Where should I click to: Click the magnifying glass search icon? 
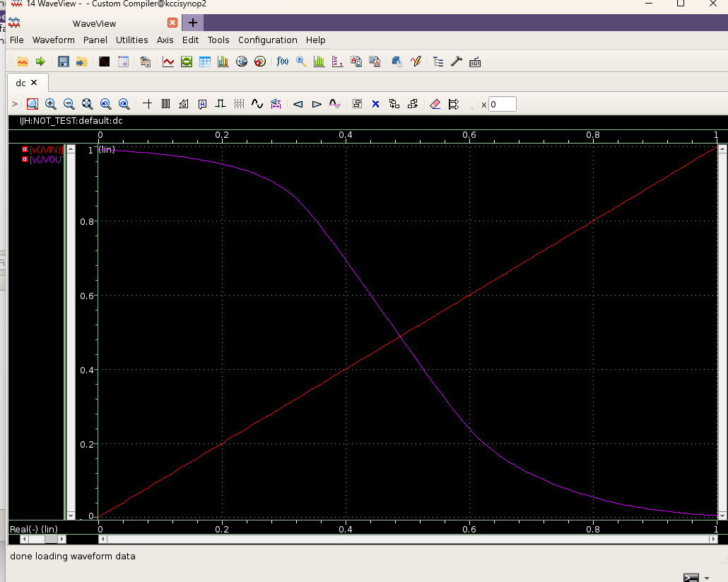point(301,62)
